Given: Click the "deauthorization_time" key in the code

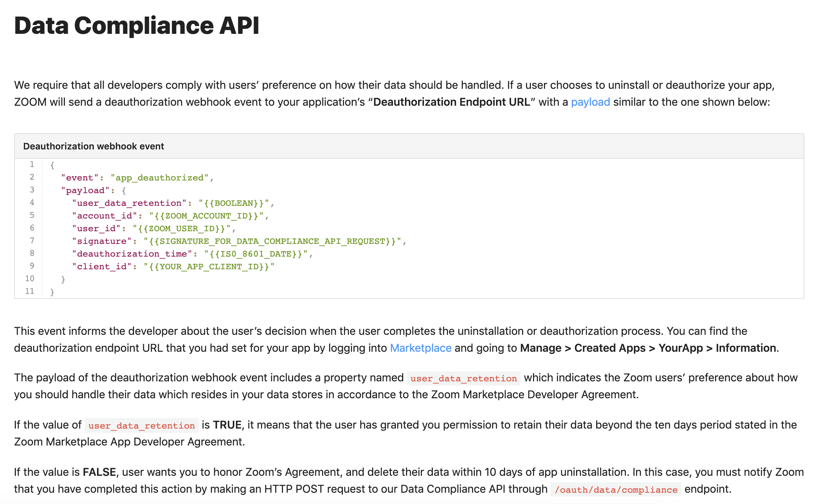Looking at the screenshot, I should 132,254.
